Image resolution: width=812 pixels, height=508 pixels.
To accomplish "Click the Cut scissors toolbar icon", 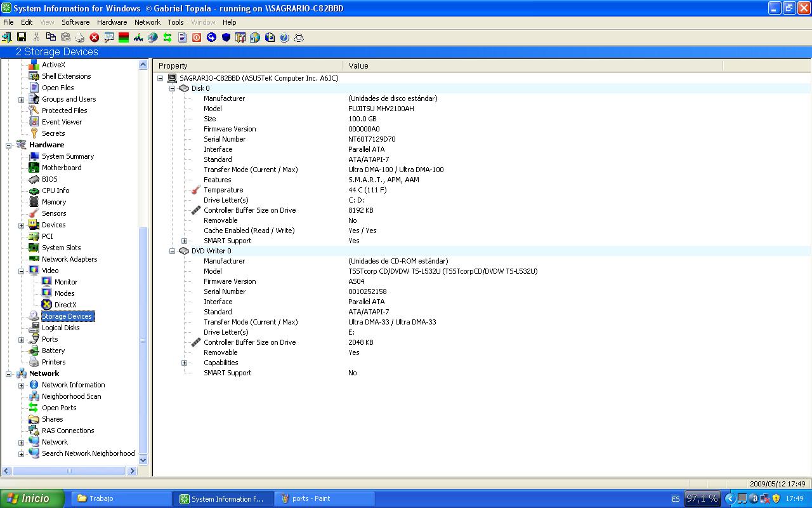I will coord(36,37).
